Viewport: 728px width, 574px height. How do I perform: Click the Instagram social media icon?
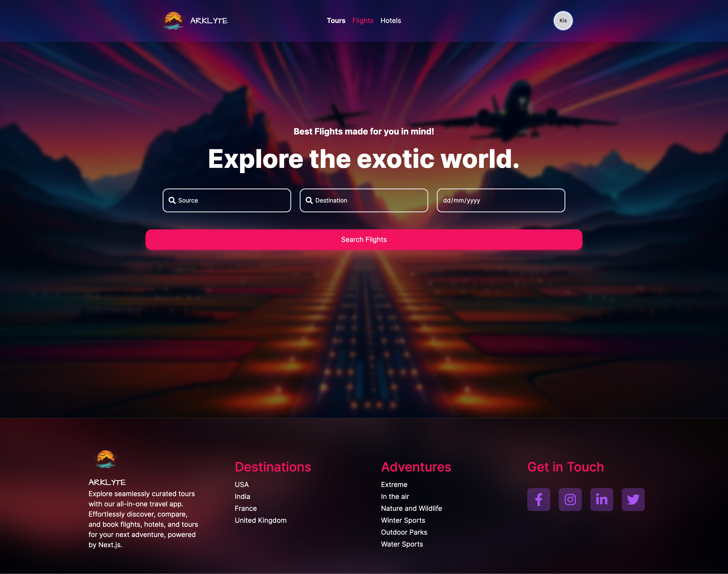tap(570, 499)
